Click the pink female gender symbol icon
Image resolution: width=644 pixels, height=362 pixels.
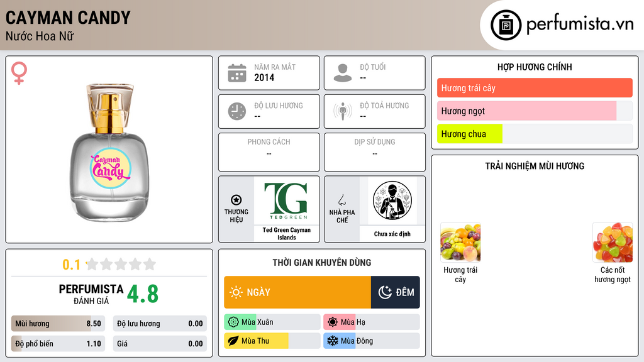tap(19, 73)
